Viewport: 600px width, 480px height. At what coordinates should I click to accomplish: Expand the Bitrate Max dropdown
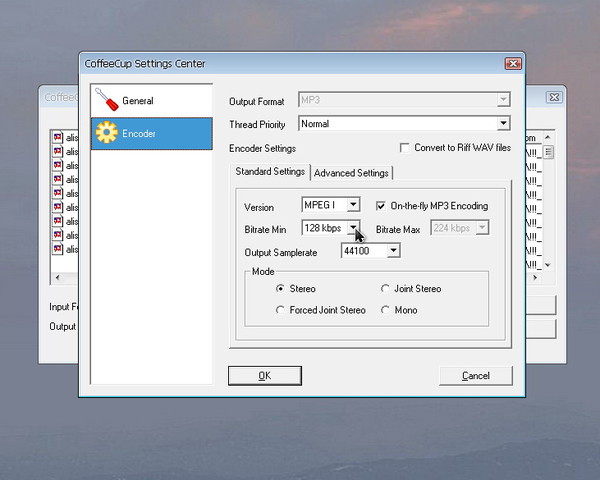click(x=482, y=227)
